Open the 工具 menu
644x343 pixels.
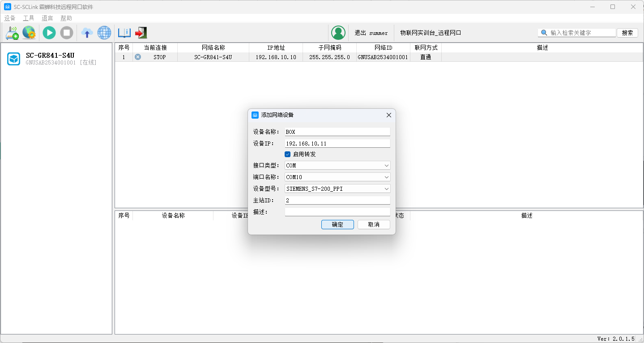click(x=29, y=18)
